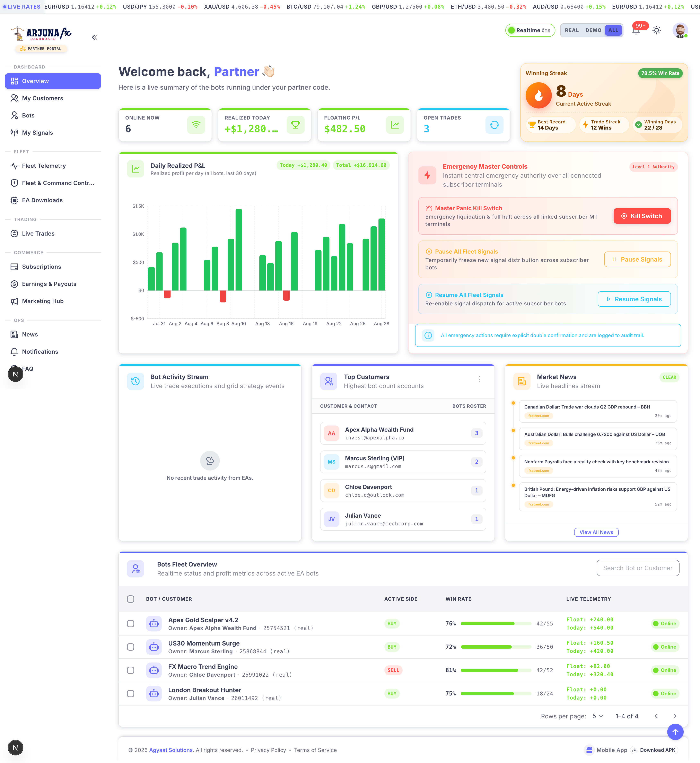Check the Apex Gold Scalper v4.2 row checkbox
The width and height of the screenshot is (700, 763).
(131, 624)
